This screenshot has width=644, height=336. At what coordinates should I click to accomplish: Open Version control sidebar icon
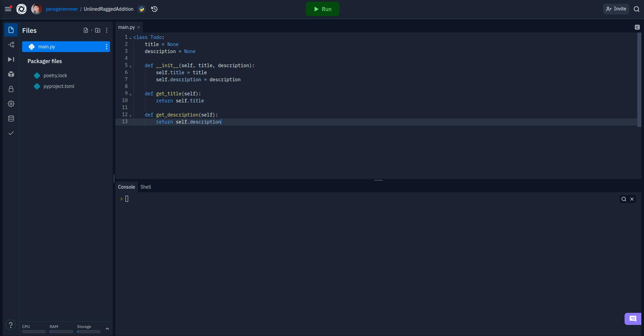tap(11, 45)
